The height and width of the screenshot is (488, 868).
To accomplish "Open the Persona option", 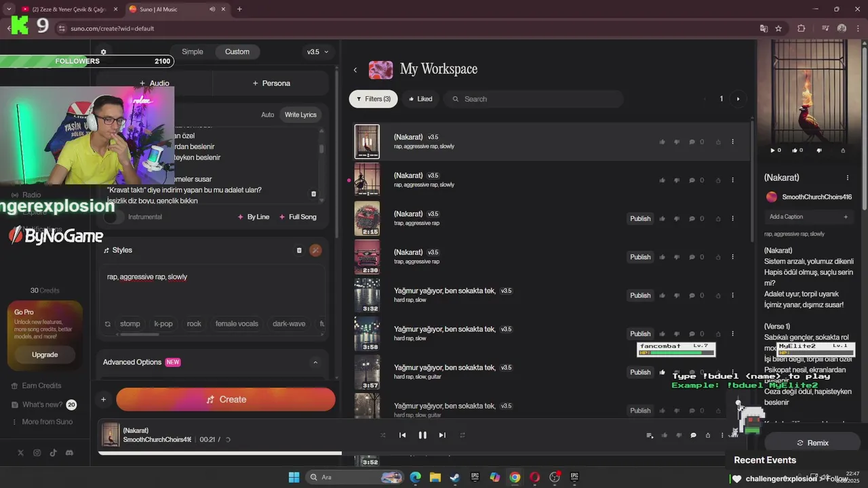I will (x=271, y=83).
